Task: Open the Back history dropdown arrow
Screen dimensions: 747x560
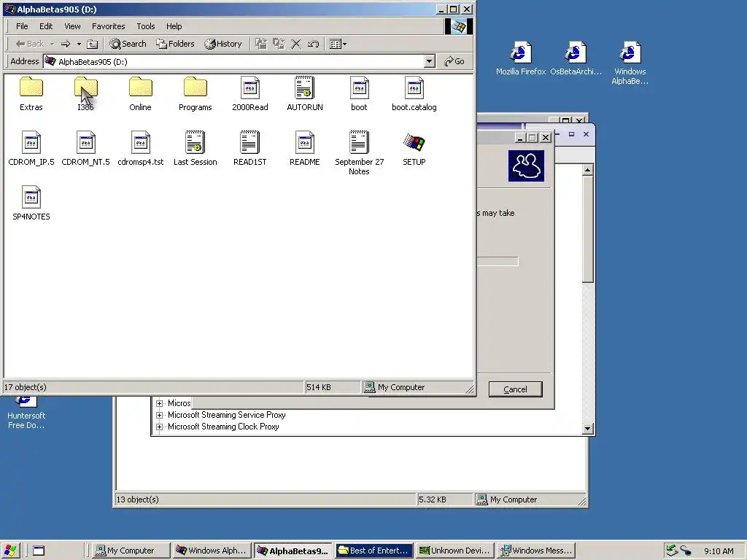Action: (x=53, y=44)
